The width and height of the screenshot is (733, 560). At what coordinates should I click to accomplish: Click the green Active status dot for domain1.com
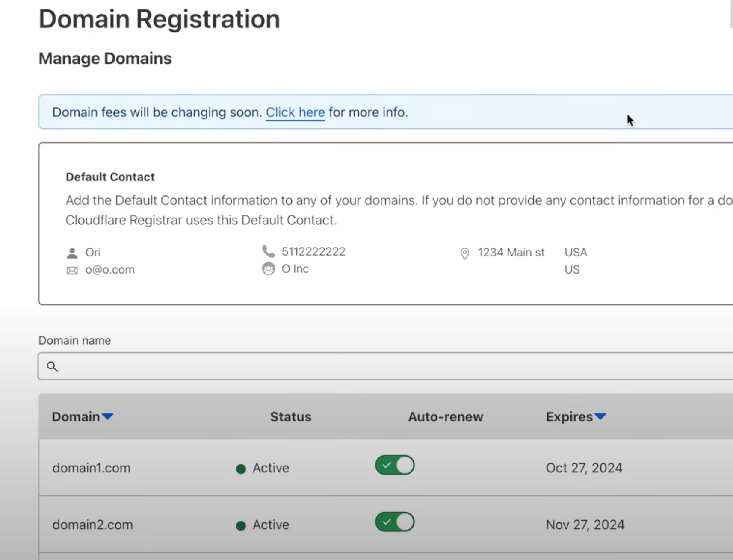(242, 469)
